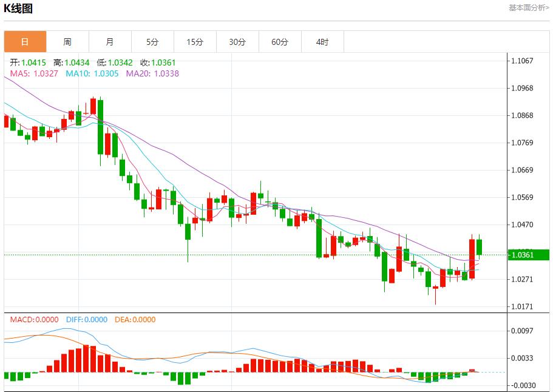This screenshot has height=392, width=553.
Task: Select the 日 daily chart tab
Action: coord(25,42)
